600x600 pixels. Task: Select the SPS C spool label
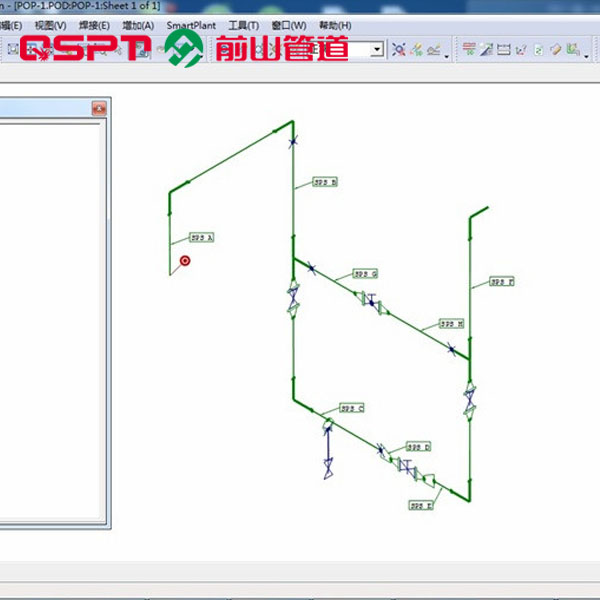click(x=352, y=408)
